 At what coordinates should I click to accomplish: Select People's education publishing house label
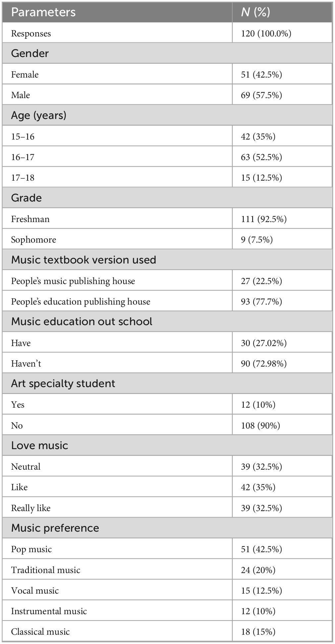(x=81, y=302)
